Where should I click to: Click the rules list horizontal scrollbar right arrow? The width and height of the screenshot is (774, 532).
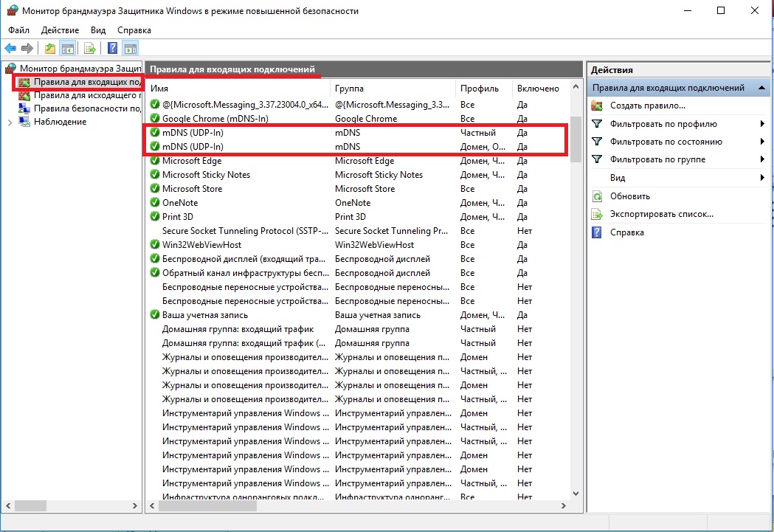click(x=563, y=506)
